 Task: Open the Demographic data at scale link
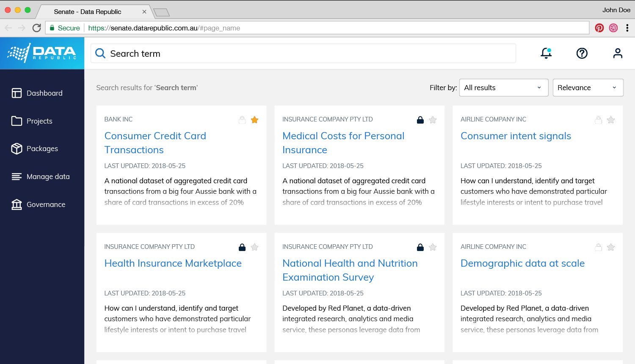click(522, 263)
